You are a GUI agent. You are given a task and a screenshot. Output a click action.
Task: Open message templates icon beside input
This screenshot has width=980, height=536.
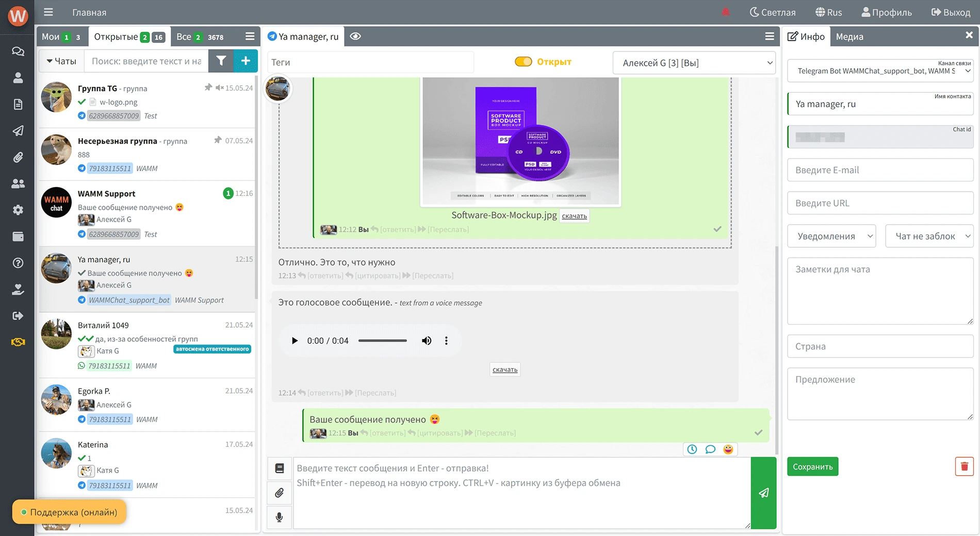(x=279, y=468)
